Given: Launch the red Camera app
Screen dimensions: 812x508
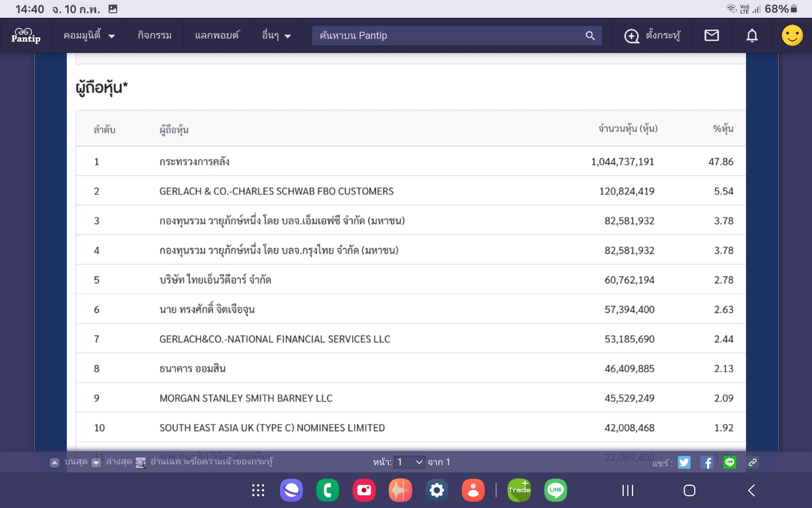Looking at the screenshot, I should tap(364, 490).
